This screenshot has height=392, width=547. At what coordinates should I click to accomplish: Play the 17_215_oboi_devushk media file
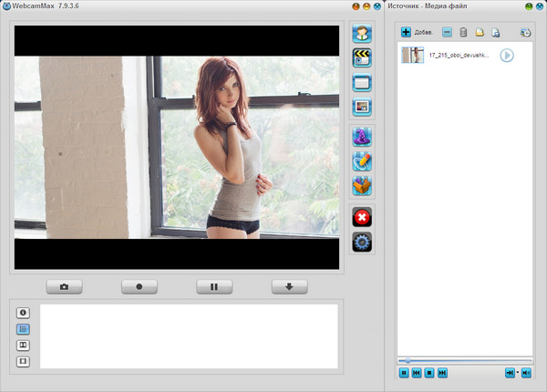(x=507, y=56)
